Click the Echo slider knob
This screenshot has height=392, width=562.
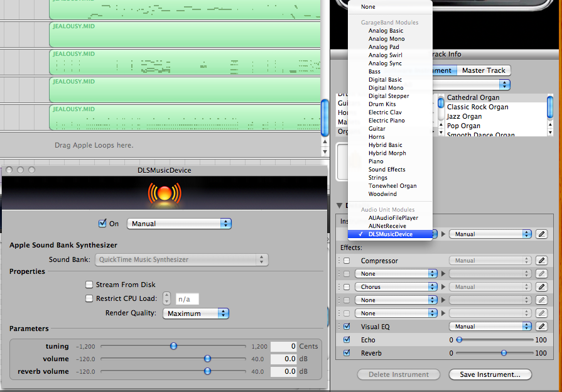pos(459,340)
